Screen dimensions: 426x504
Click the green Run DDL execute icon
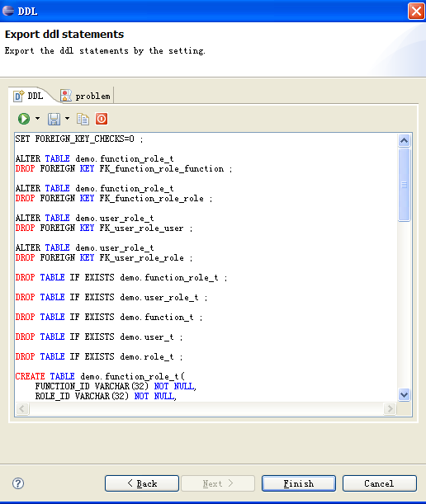[24, 119]
